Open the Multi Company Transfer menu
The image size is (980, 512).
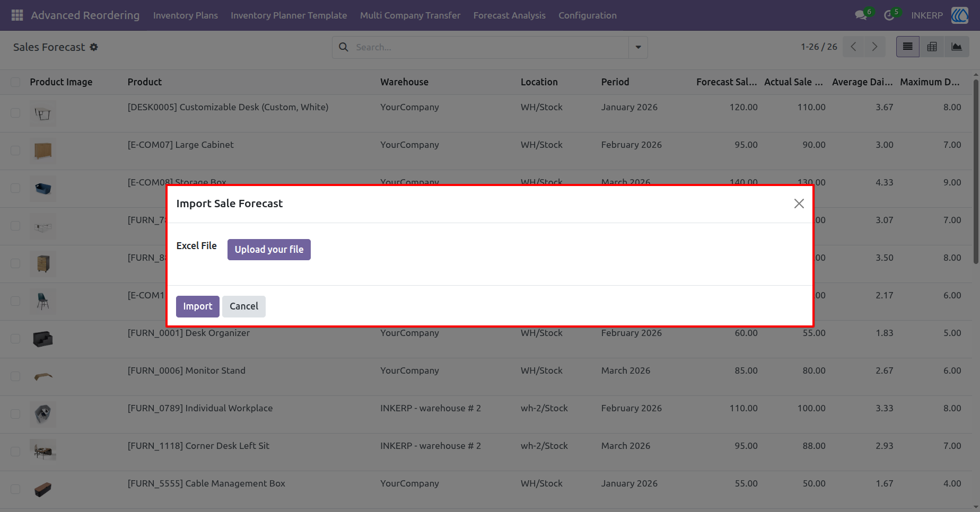[x=410, y=15]
